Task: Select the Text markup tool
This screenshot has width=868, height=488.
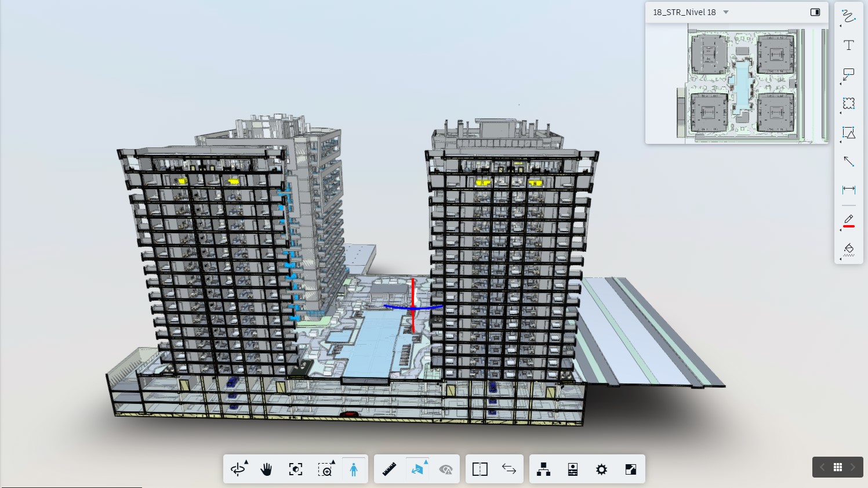Action: 848,45
